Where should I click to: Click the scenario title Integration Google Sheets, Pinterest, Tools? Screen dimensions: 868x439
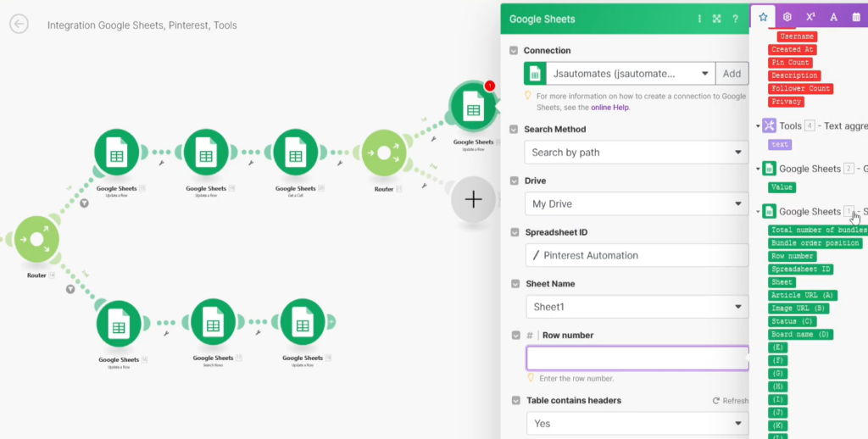click(x=142, y=25)
